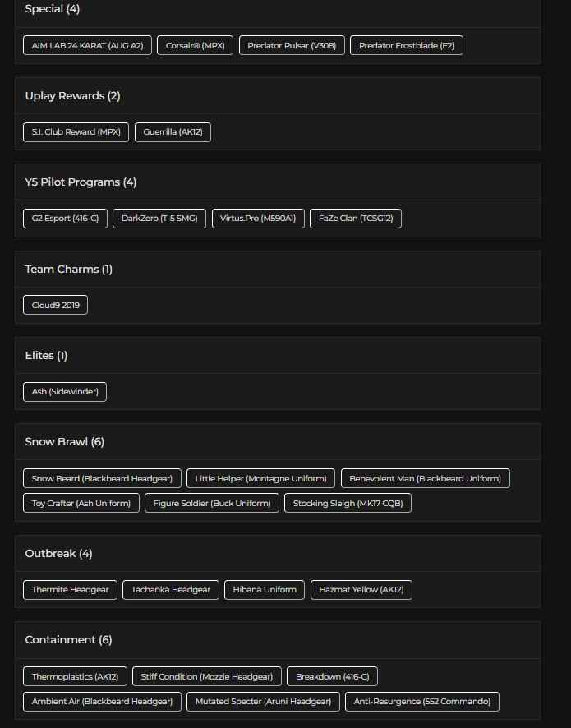This screenshot has height=728, width=571.
Task: Click the Containment (6) section header
Action: (68, 639)
